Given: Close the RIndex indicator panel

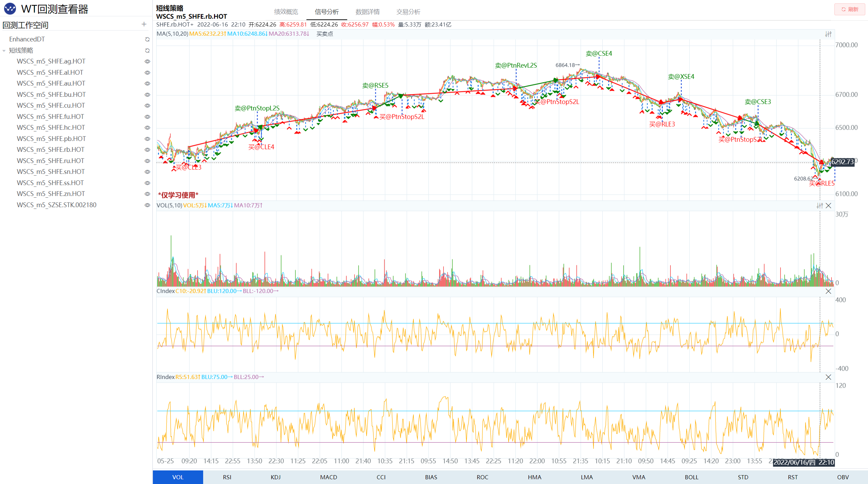Looking at the screenshot, I should [829, 377].
